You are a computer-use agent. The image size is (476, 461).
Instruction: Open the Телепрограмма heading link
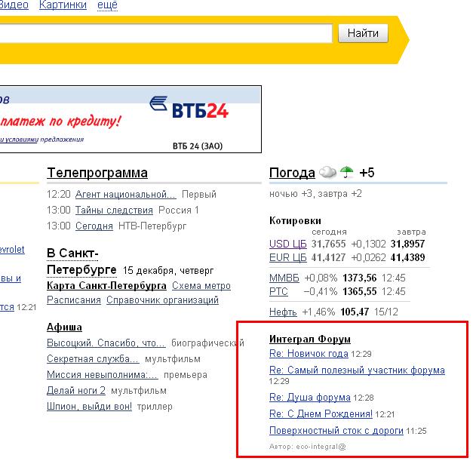point(97,173)
